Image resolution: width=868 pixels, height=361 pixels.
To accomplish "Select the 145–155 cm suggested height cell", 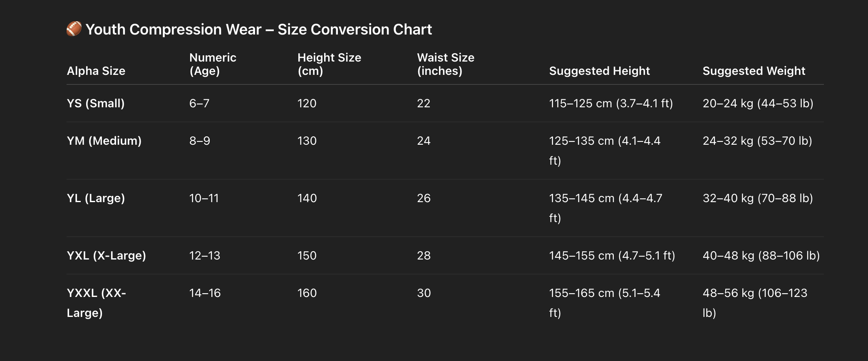I will click(612, 255).
